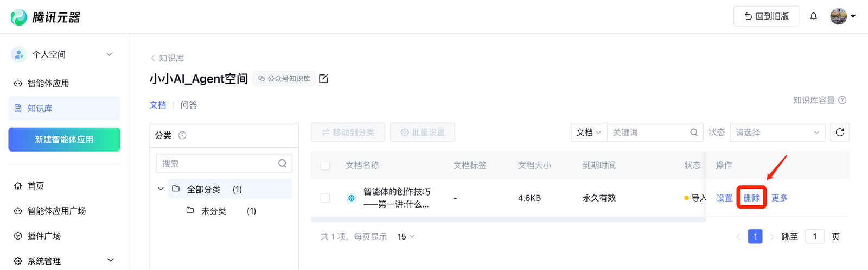
Task: Click the category help question icon
Action: [x=182, y=135]
